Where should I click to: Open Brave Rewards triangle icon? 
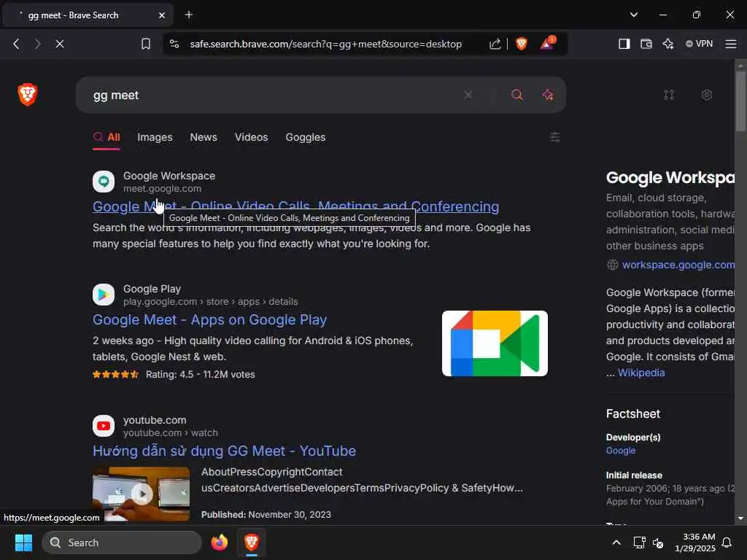[x=547, y=43]
